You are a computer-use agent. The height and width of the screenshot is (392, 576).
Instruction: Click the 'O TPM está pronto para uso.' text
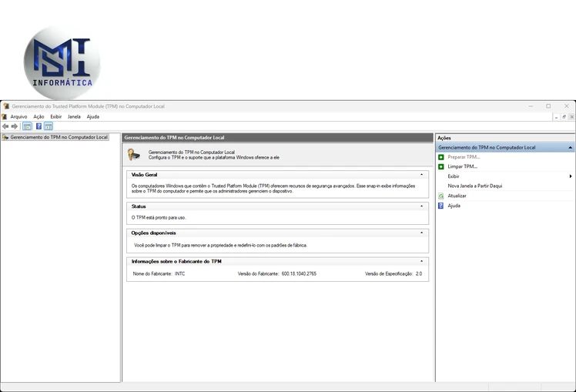(x=159, y=217)
